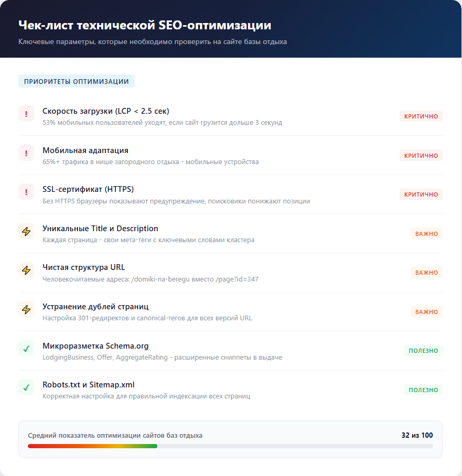The image size is (462, 476).
Task: Click the 32 из 100 score value
Action: click(x=417, y=435)
